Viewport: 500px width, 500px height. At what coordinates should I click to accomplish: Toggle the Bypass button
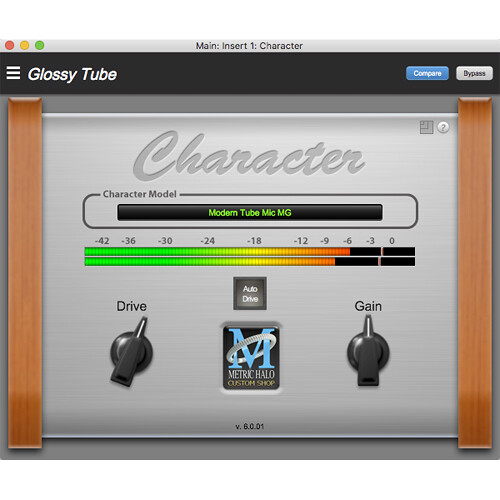pyautogui.click(x=474, y=73)
